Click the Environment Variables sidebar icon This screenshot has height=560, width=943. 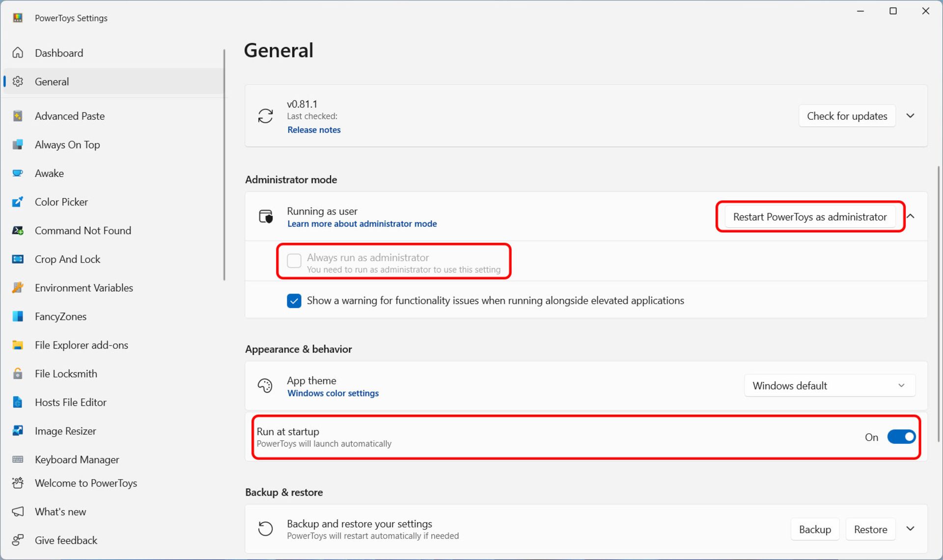pos(19,287)
